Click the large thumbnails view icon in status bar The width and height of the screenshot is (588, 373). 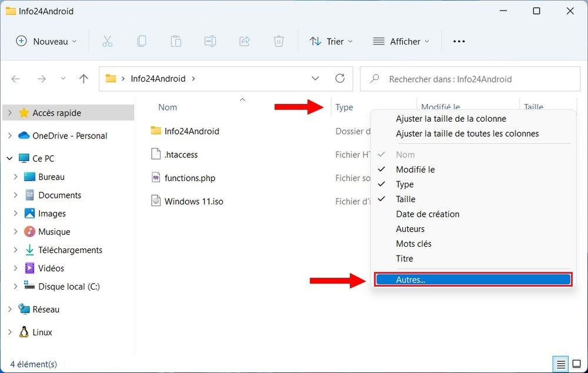[577, 364]
